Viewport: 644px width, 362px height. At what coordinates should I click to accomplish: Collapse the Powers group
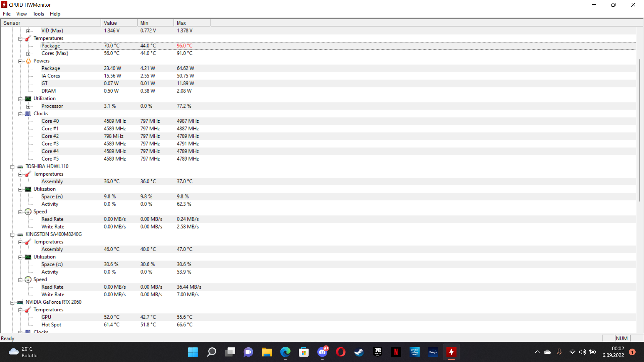(x=20, y=61)
